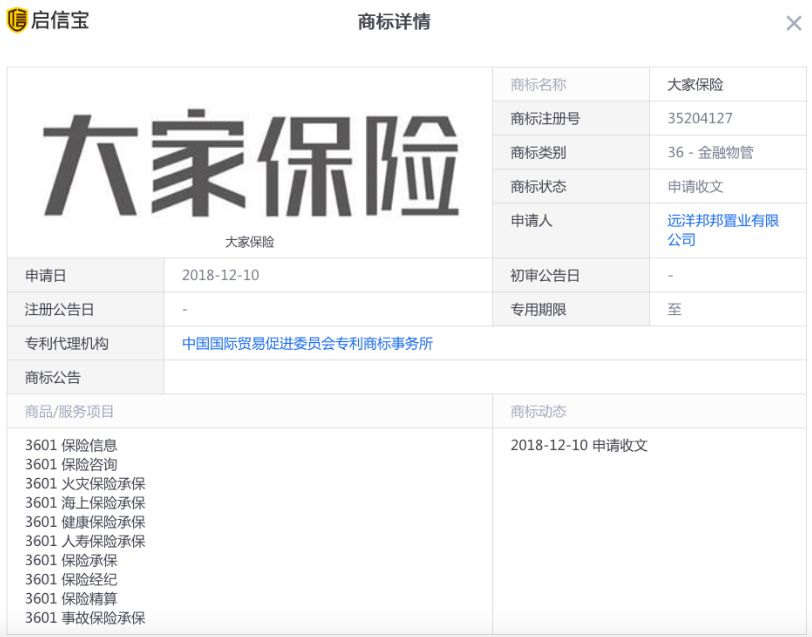Select the 3601 事故保险承保 item
812x637 pixels.
point(85,618)
